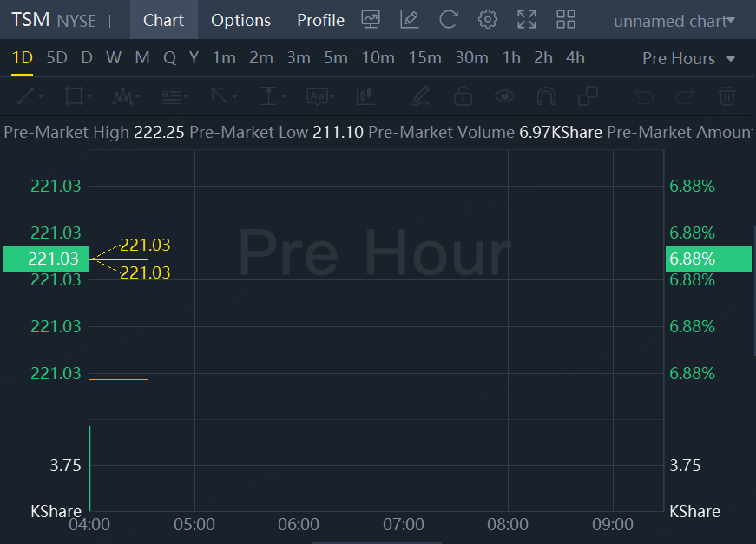Open the multi-chart grid layout icon
756x544 pixels.
tap(566, 19)
